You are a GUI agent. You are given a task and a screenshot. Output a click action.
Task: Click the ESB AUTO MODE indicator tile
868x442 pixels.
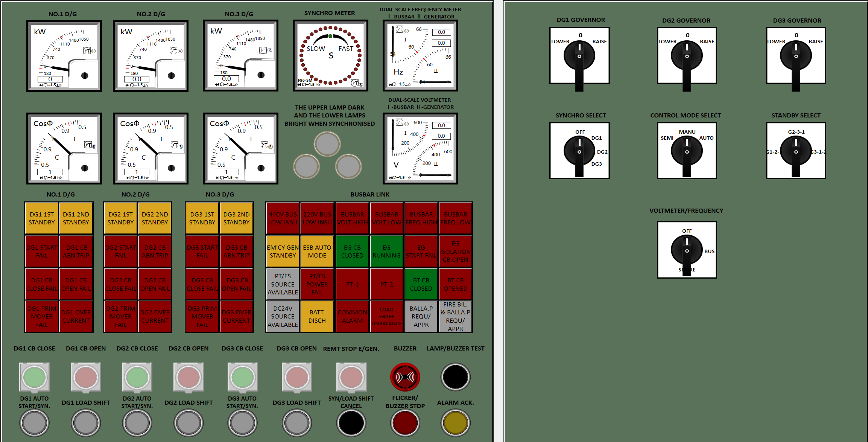[x=317, y=251]
